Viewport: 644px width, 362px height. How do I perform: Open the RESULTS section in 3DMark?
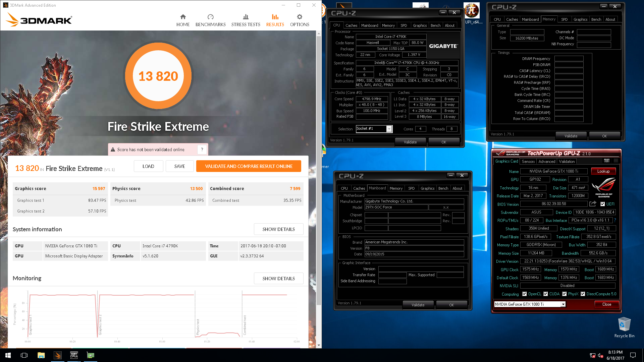(x=275, y=20)
